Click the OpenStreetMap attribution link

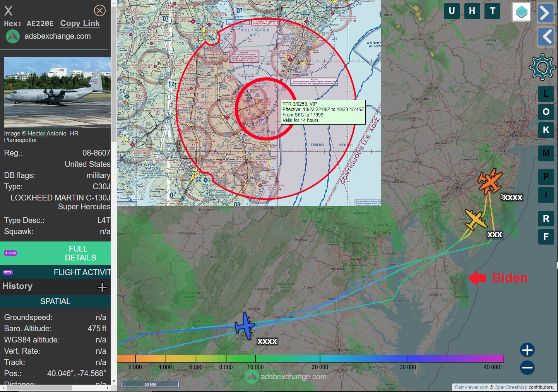(x=511, y=387)
